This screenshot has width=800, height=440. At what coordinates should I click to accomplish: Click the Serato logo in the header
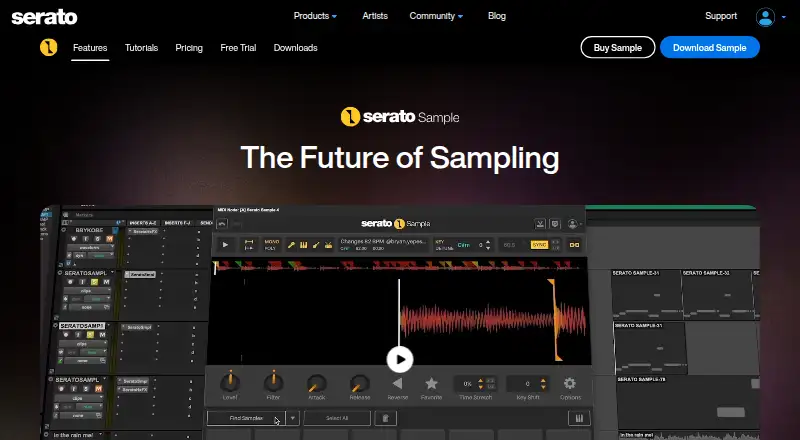coord(44,17)
